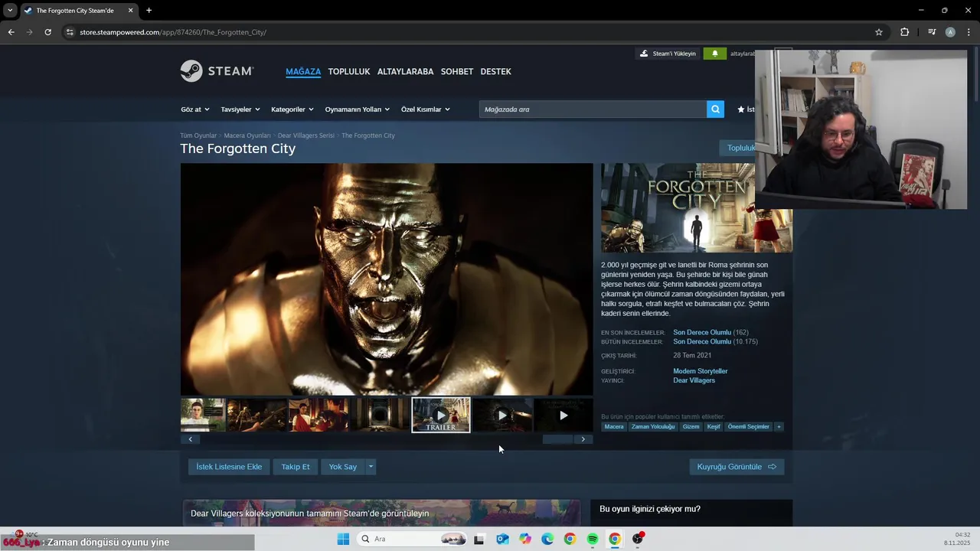Open the Dear Villagers publisher link
Image resolution: width=980 pixels, height=551 pixels.
pos(694,380)
